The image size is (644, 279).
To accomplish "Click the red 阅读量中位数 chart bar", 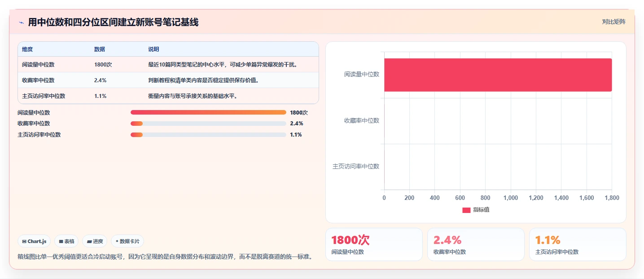I will [498, 75].
